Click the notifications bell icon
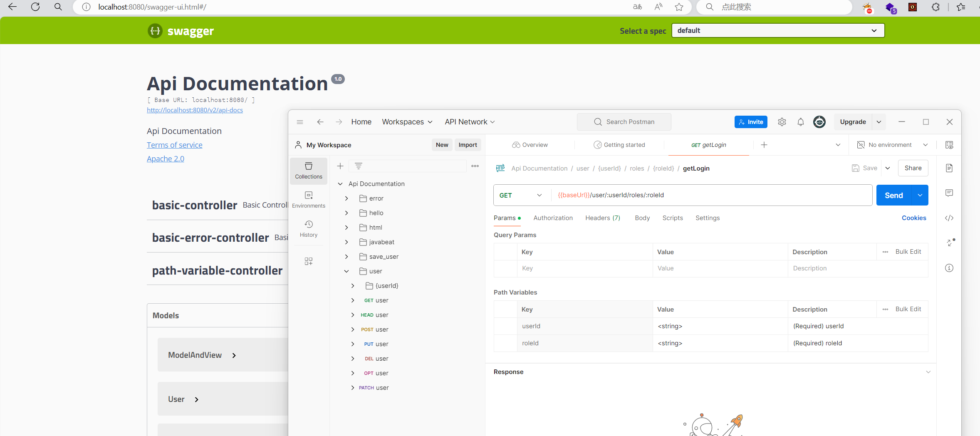Viewport: 980px width, 436px height. 800,122
